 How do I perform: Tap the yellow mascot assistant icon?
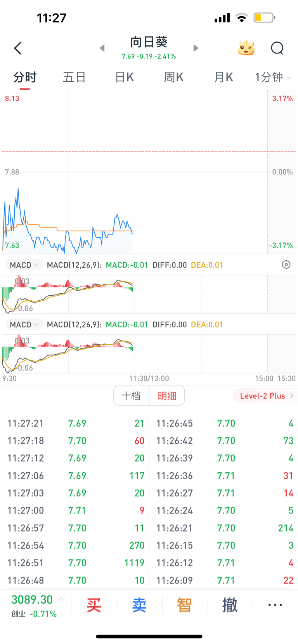[246, 48]
